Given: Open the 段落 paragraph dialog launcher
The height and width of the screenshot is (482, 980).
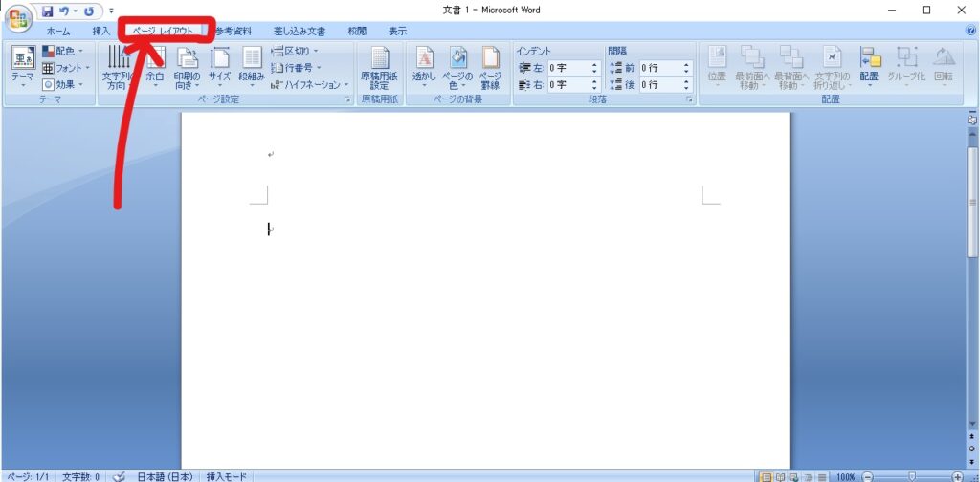Looking at the screenshot, I should click(x=690, y=99).
